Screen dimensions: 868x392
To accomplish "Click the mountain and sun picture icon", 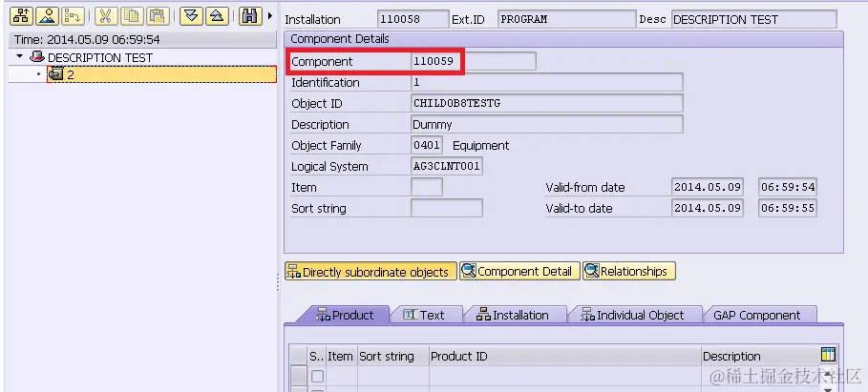I will (47, 16).
